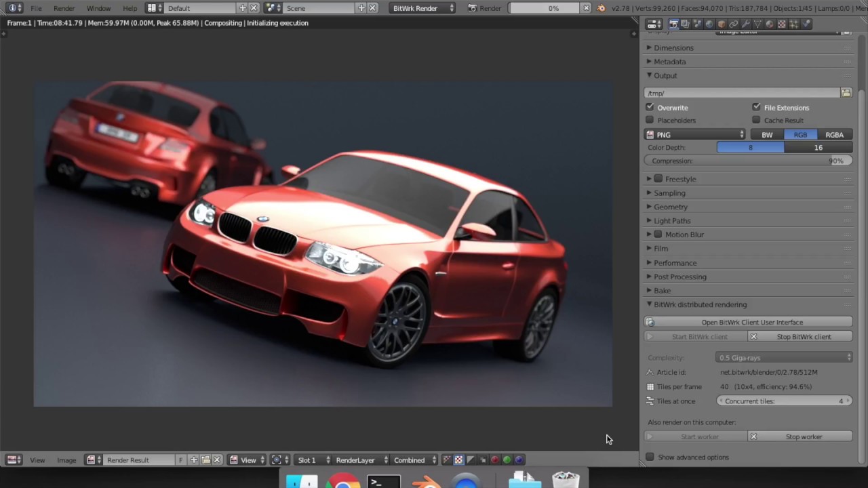Open the Object properties tab (cube icon)
This screenshot has height=488, width=868.
722,24
